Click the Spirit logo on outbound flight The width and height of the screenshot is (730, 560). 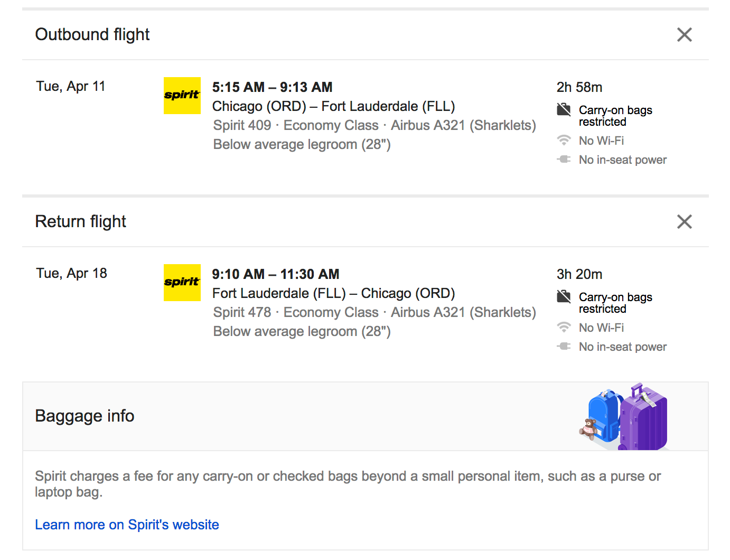coord(182,96)
